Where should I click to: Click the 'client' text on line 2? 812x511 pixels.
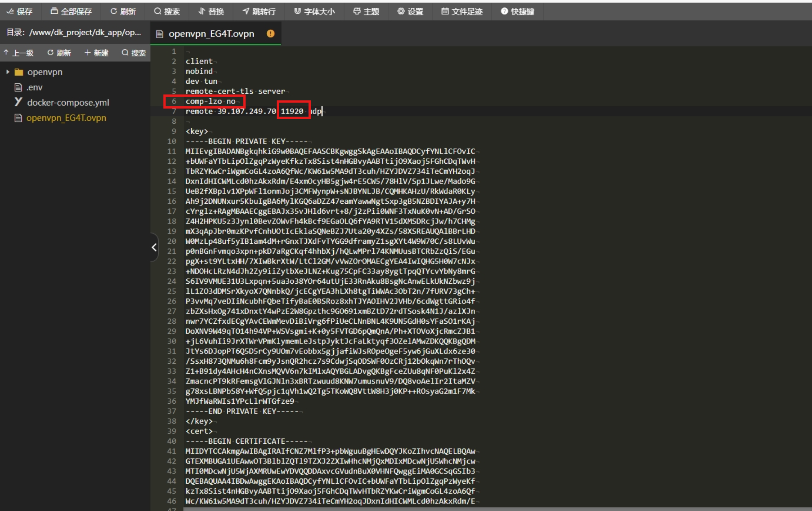click(199, 61)
